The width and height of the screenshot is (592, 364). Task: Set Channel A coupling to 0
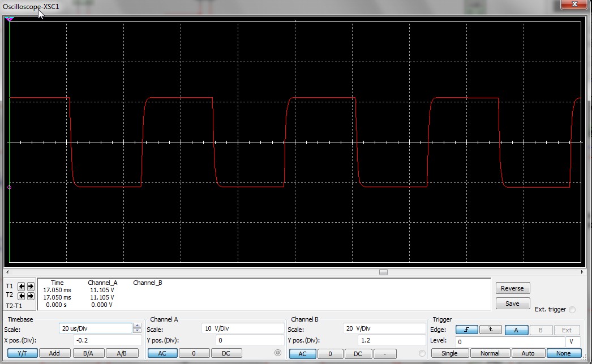pyautogui.click(x=194, y=353)
